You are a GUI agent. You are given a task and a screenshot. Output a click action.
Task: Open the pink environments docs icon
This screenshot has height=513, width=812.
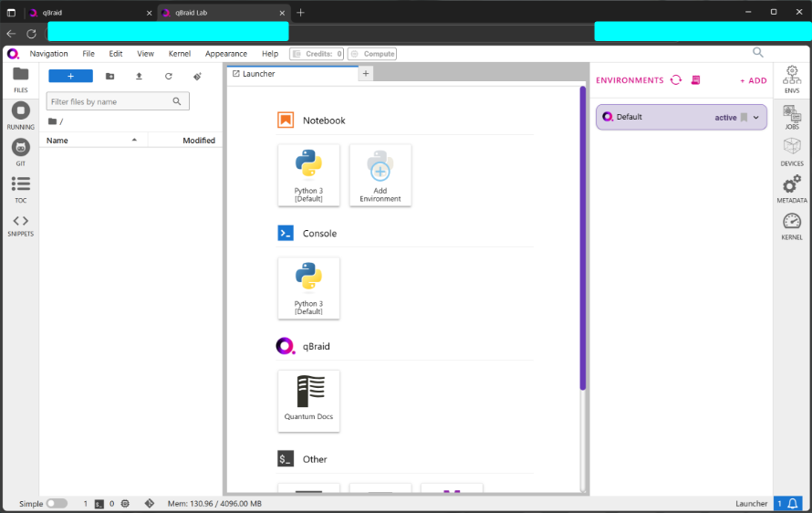695,79
